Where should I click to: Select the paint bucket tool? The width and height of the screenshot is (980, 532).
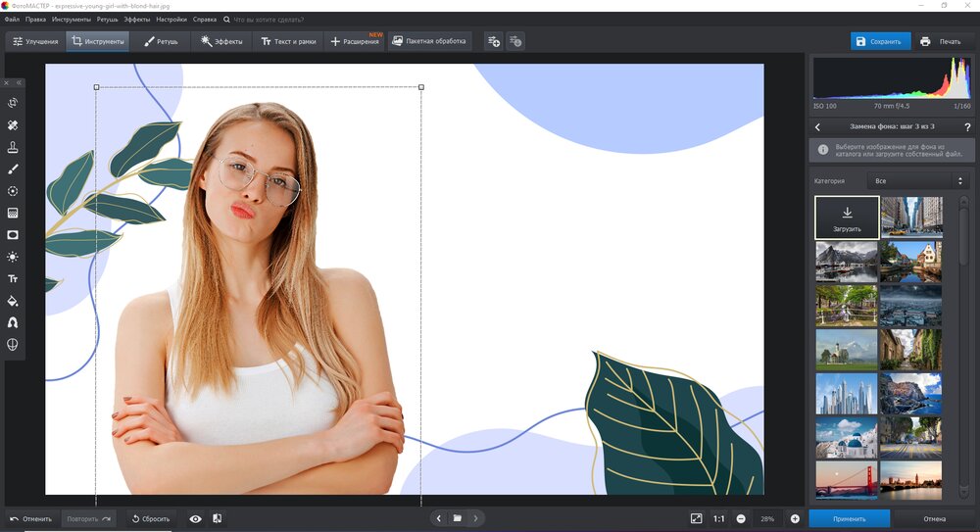click(x=13, y=301)
